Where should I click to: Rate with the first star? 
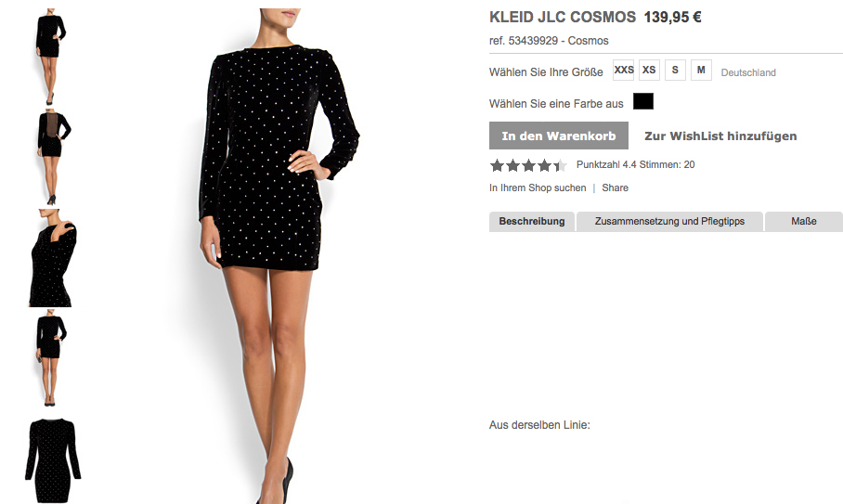coord(497,165)
